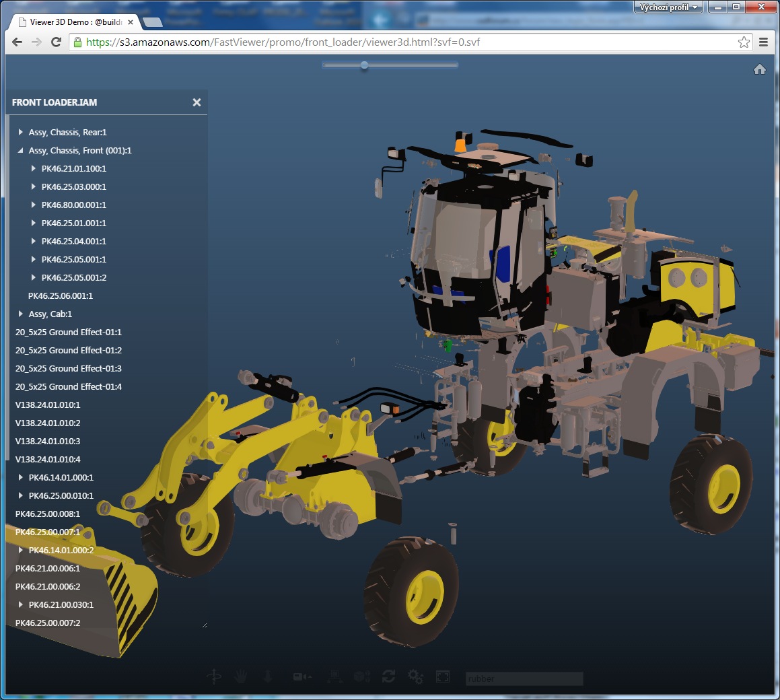The height and width of the screenshot is (700, 780).
Task: Click the refresh arrows icon in viewer toolbar
Action: pyautogui.click(x=388, y=677)
